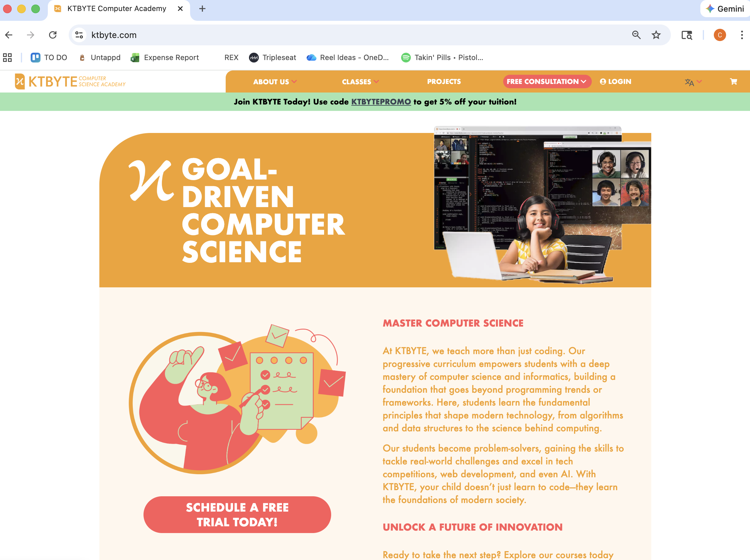Screen dimensions: 750x560
Task: Open the site information icon in address bar
Action: coord(79,35)
